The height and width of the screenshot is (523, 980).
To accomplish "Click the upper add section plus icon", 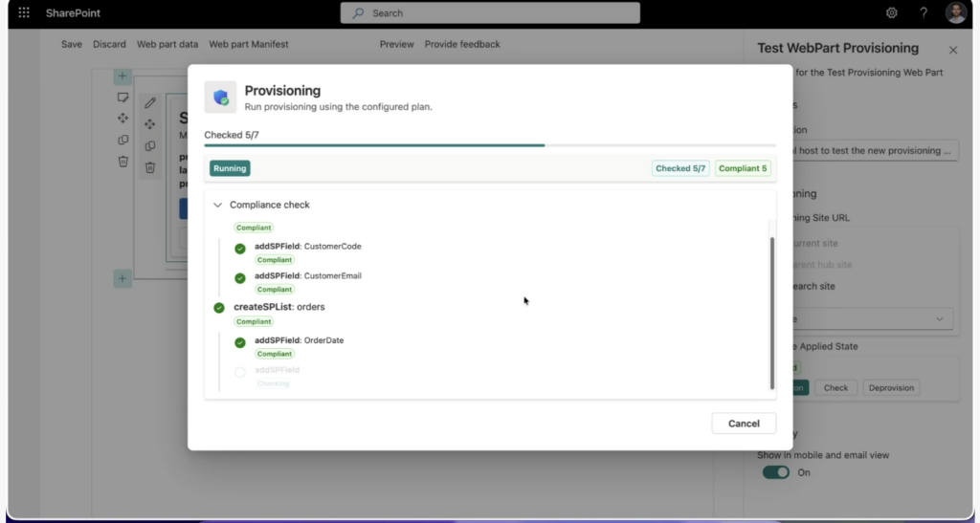I will point(122,76).
